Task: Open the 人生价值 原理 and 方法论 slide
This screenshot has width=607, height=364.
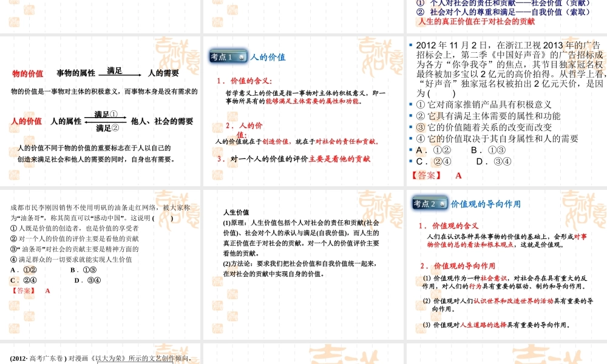Action: click(303, 265)
